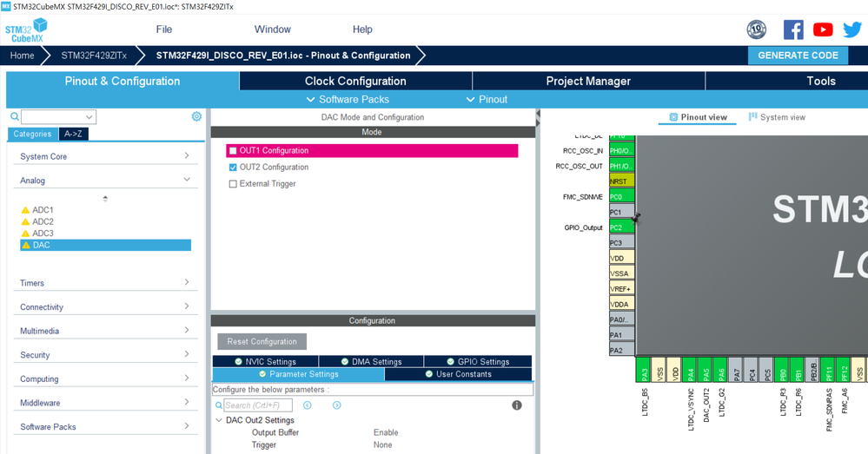
Task: Select the PA1 pin on the chip
Action: pyautogui.click(x=621, y=334)
